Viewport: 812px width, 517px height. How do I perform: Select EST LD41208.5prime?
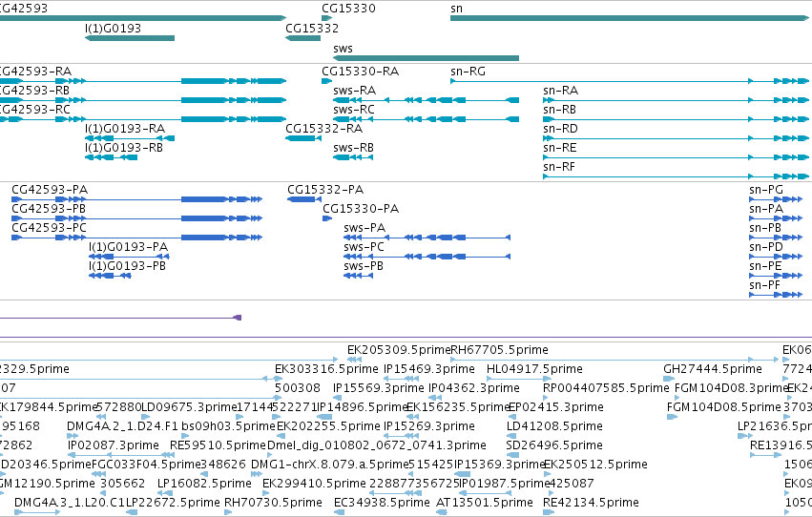coord(554,427)
